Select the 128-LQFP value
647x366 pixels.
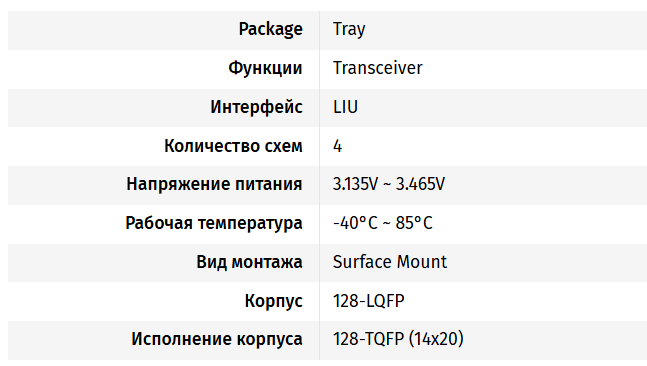(368, 301)
